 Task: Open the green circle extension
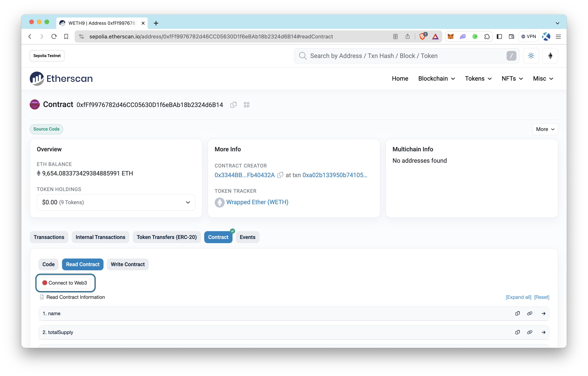(475, 36)
